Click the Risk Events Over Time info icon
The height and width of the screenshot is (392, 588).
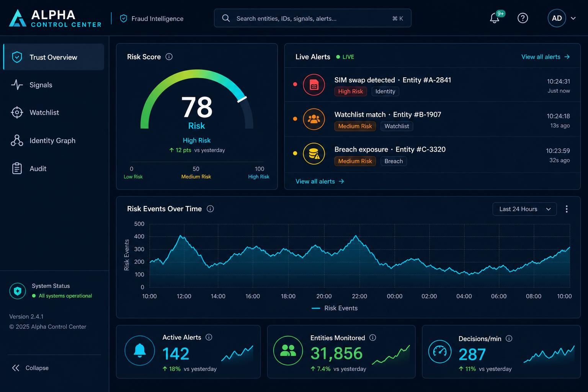pyautogui.click(x=210, y=209)
